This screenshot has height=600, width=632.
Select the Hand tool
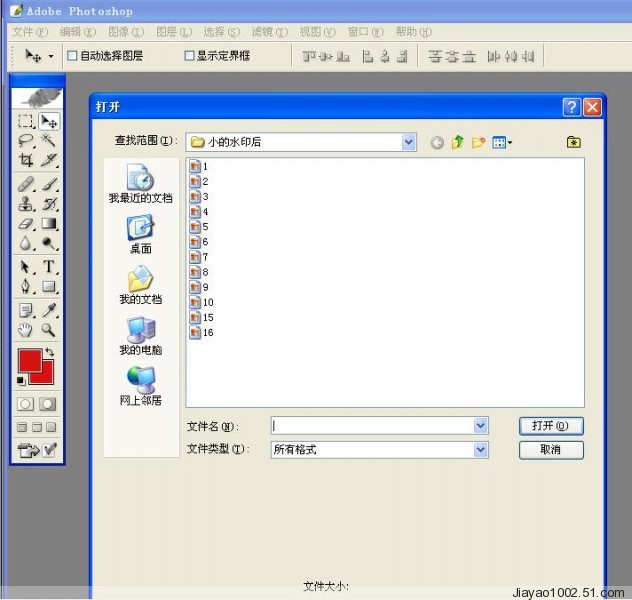[26, 330]
